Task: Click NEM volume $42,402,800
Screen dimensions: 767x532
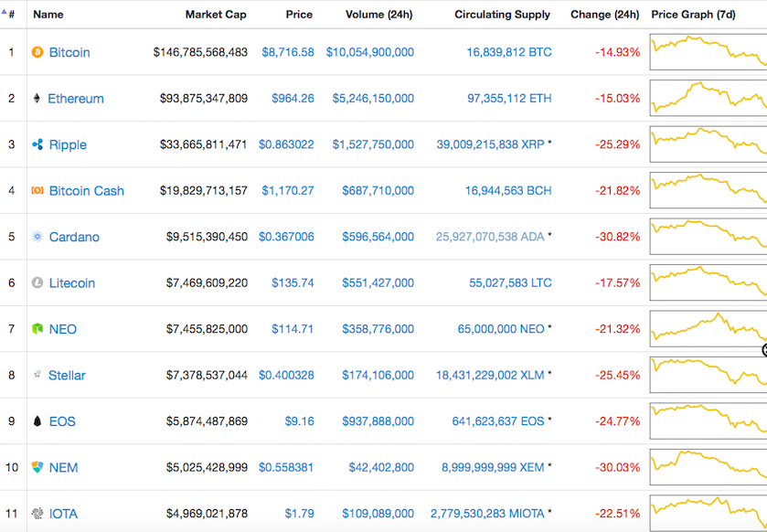Action: tap(381, 467)
